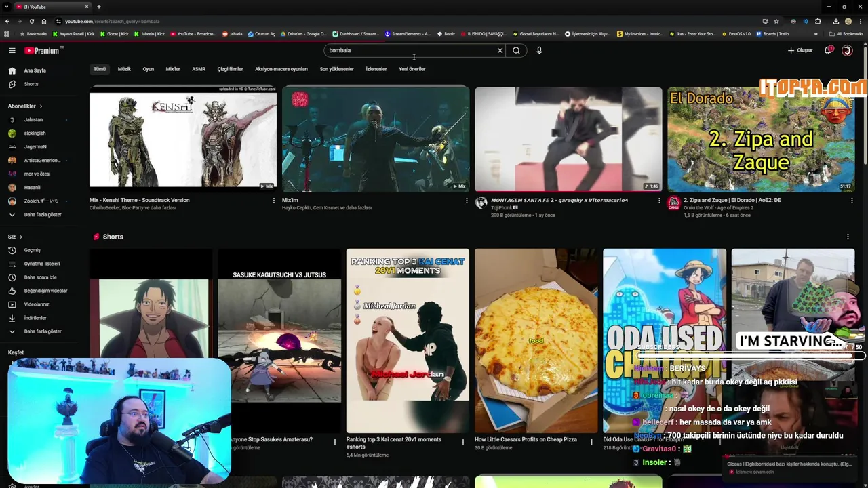Open Shorts in the sidebar

tap(31, 84)
